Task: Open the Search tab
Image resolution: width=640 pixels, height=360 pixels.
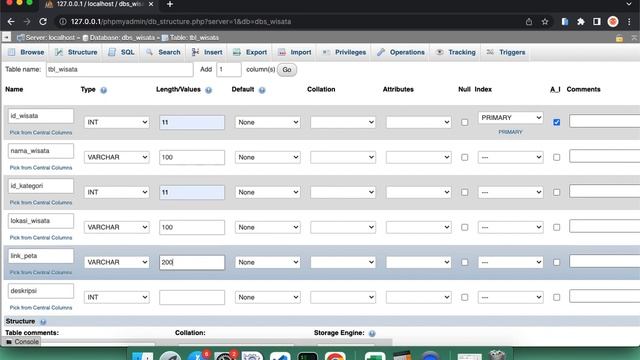Action: pos(164,52)
